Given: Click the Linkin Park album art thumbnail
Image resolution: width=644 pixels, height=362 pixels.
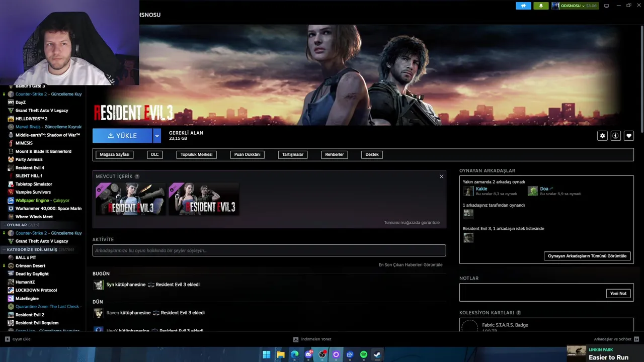Looking at the screenshot, I should pos(577,353).
